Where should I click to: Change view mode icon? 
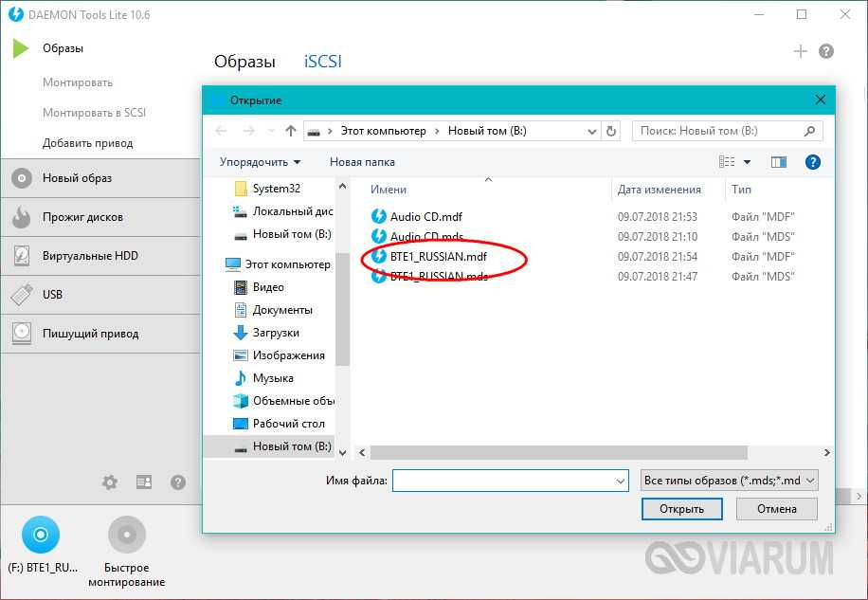pos(727,162)
